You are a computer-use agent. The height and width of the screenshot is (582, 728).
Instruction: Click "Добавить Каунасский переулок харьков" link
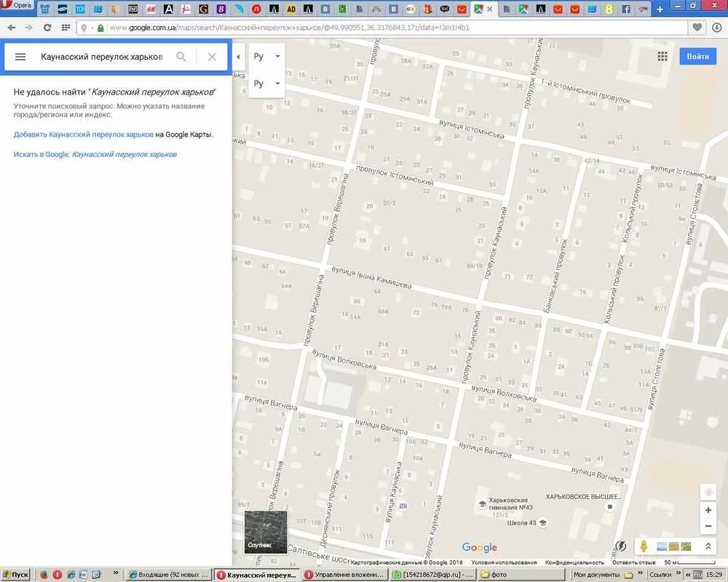click(x=84, y=135)
